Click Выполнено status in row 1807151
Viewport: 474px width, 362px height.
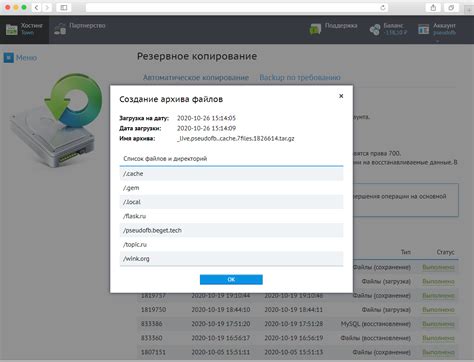click(x=438, y=352)
